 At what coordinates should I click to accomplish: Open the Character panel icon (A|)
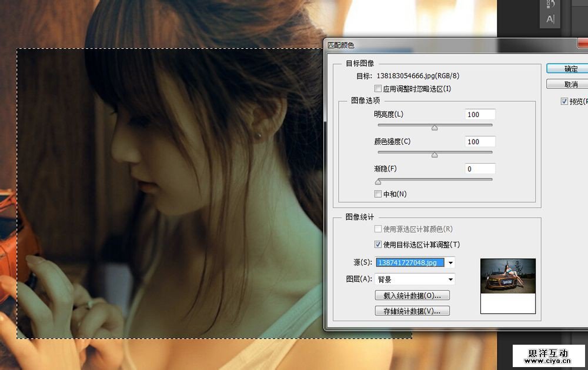[550, 19]
